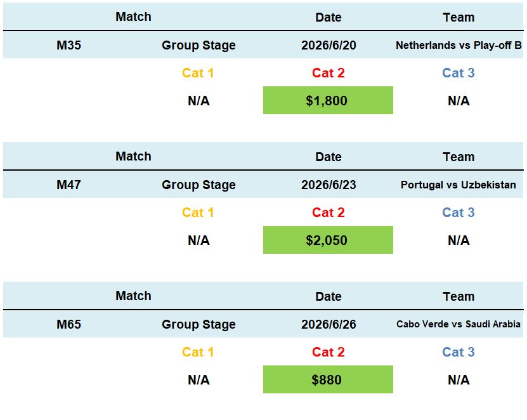
Task: Click Team header above Portugal vs Uzbekistan
Action: pos(459,157)
